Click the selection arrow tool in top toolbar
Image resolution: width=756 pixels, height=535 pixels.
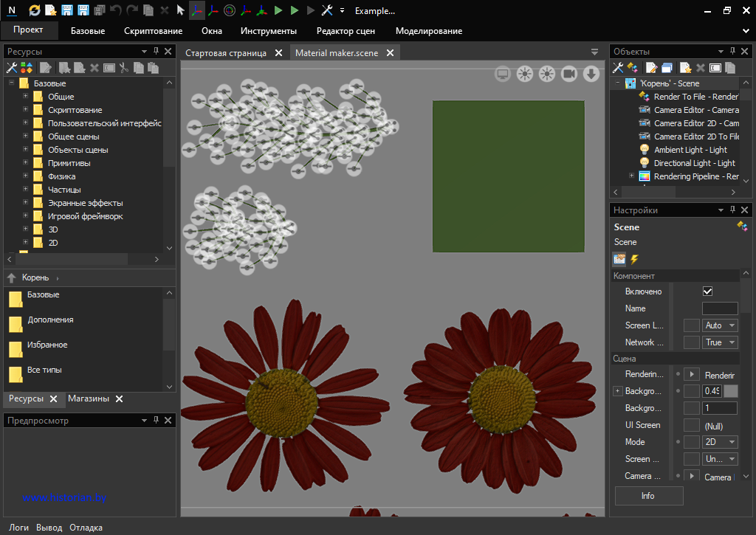(x=180, y=10)
